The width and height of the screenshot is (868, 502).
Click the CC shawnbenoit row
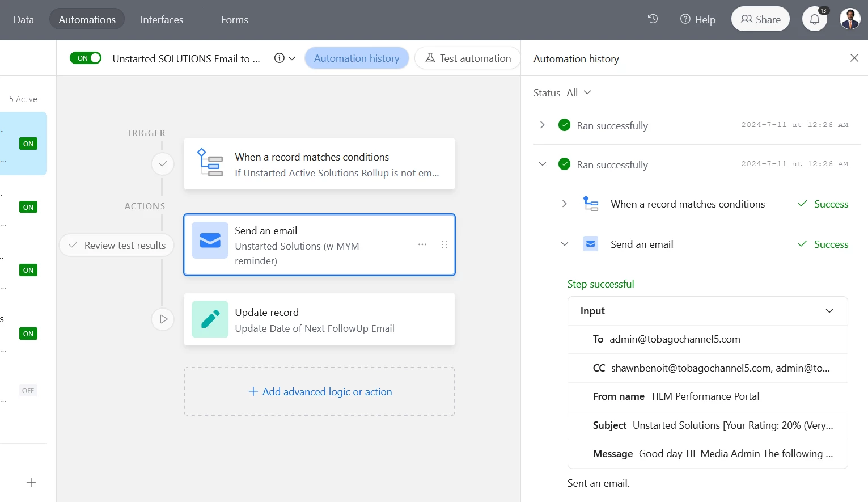708,368
